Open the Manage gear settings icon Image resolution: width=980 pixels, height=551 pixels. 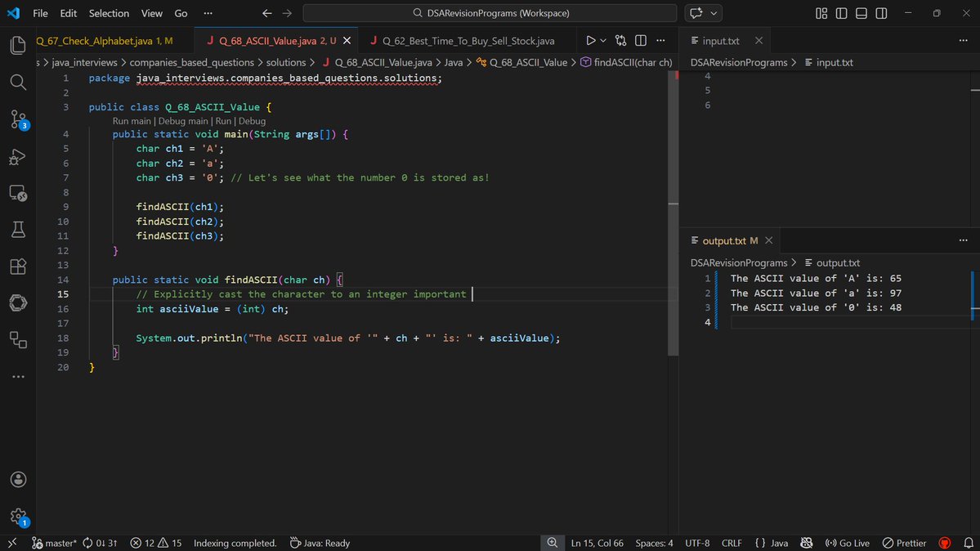point(18,517)
